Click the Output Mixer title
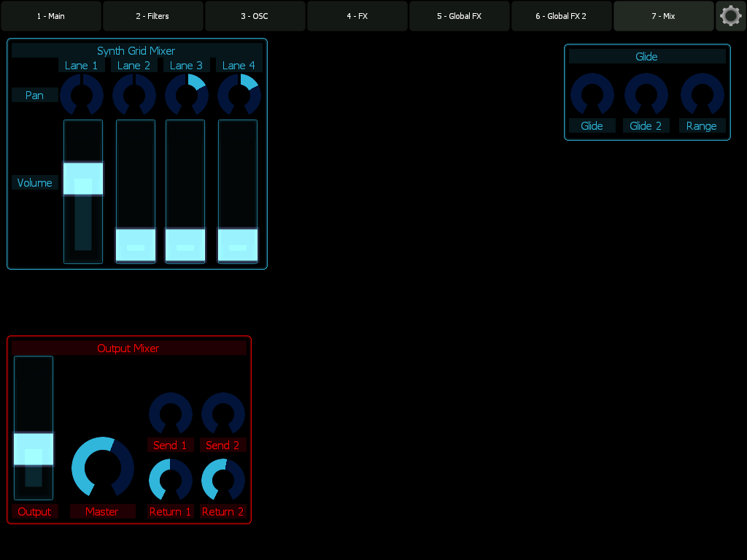This screenshot has width=747, height=560. click(128, 348)
